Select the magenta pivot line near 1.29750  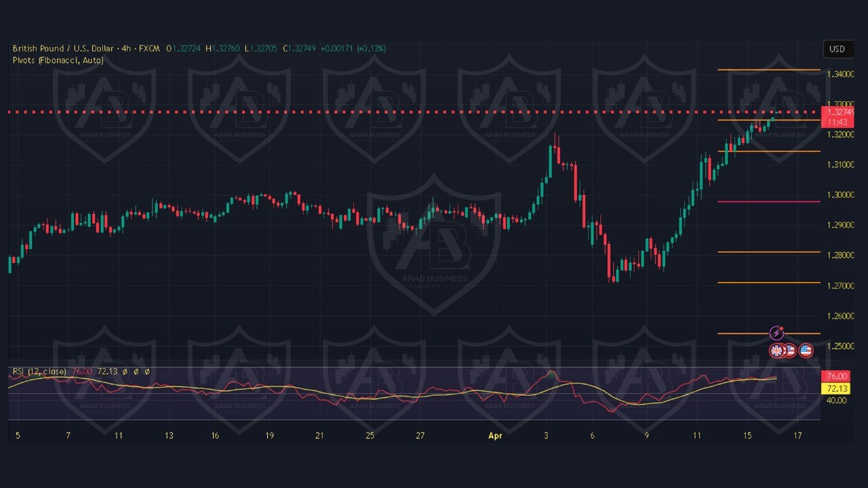pyautogui.click(x=768, y=201)
